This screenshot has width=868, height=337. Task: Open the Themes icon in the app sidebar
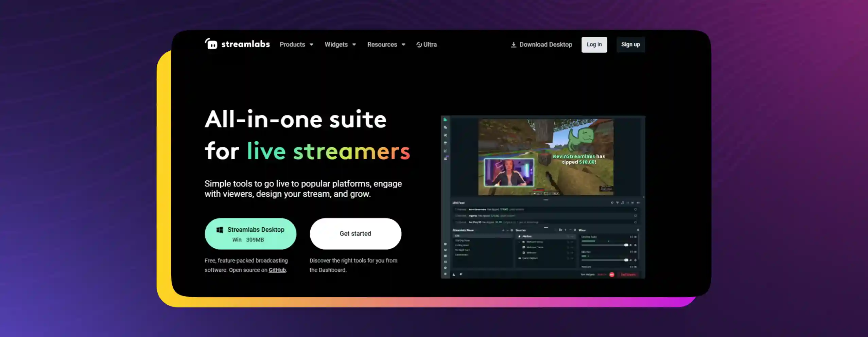(x=445, y=127)
